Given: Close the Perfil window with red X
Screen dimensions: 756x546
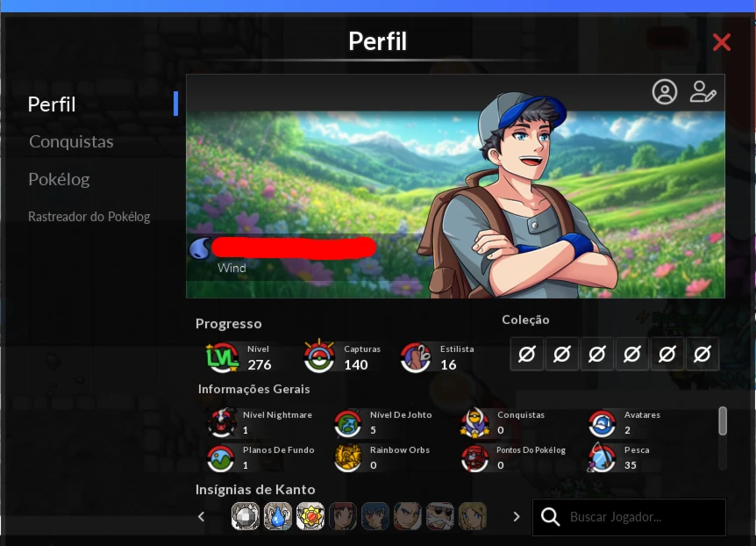Looking at the screenshot, I should (721, 42).
